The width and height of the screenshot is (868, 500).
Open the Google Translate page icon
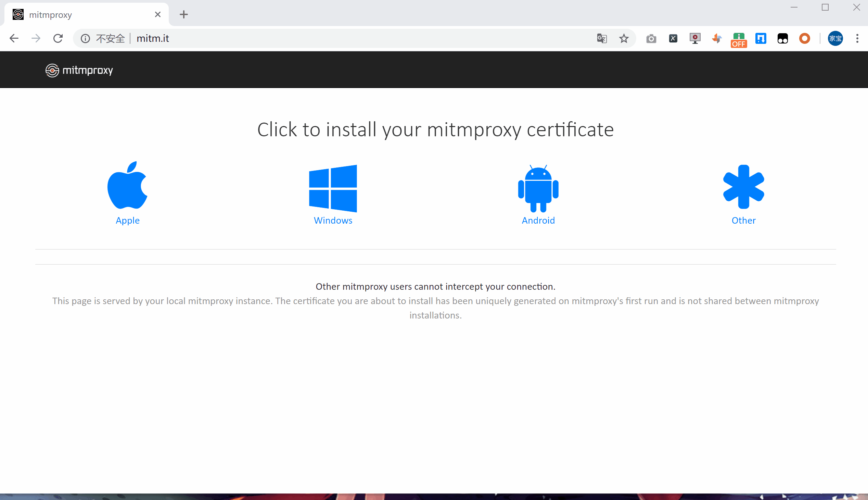602,38
